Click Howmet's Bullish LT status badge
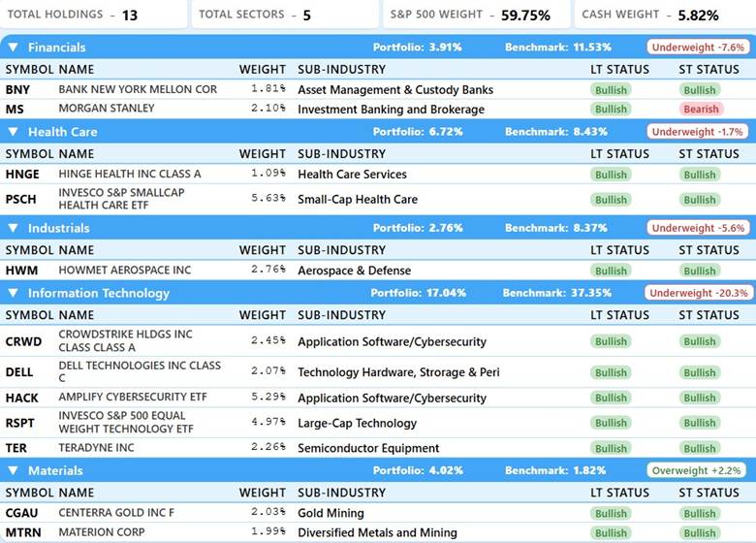 click(611, 271)
